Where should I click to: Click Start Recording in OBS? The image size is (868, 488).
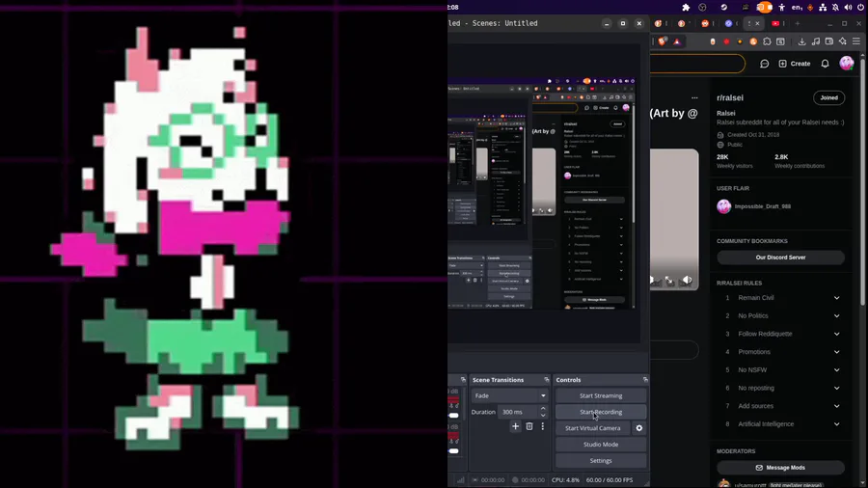601,412
